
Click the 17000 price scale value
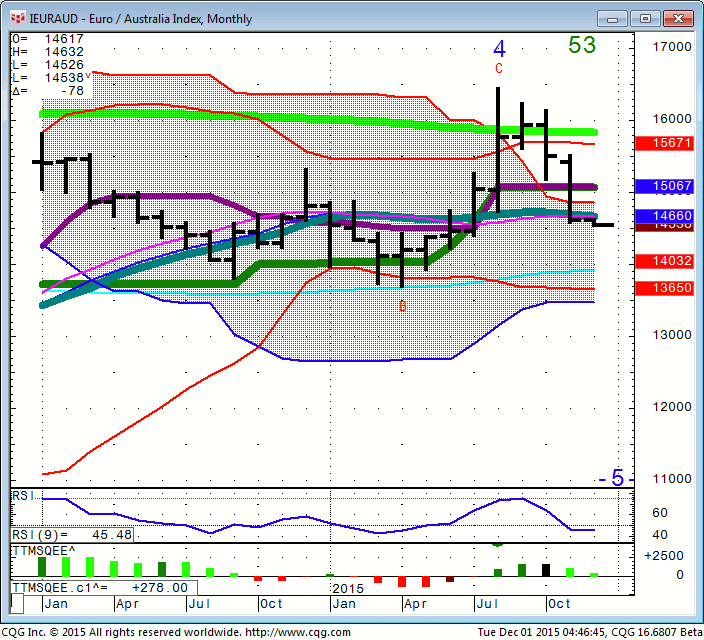click(x=672, y=47)
